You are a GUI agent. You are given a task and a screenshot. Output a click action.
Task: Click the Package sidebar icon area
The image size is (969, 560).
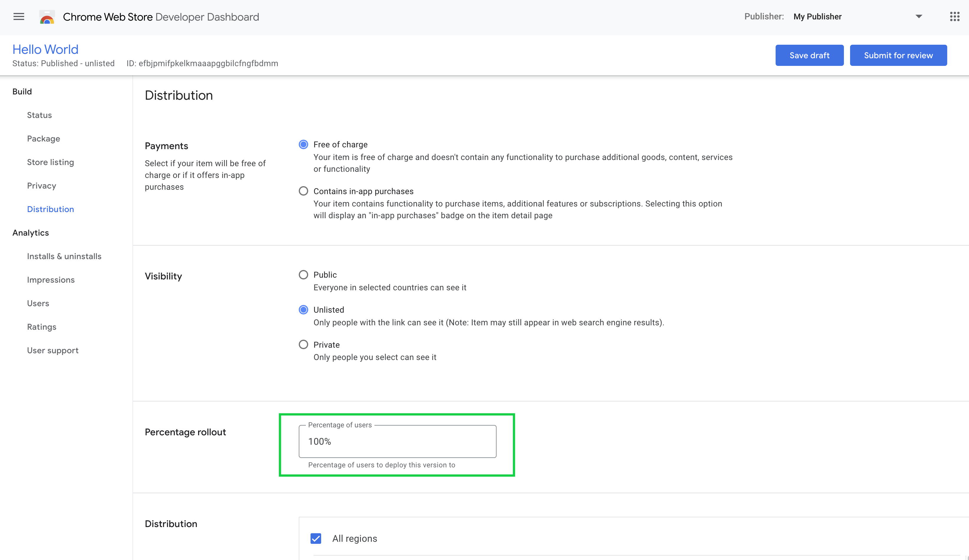click(x=43, y=139)
